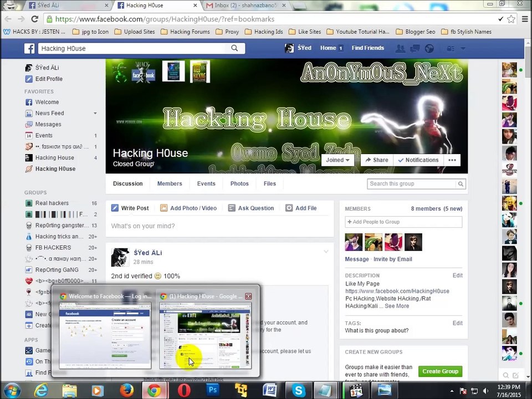Switch to the Files tab
The image size is (532, 399).
pyautogui.click(x=270, y=183)
